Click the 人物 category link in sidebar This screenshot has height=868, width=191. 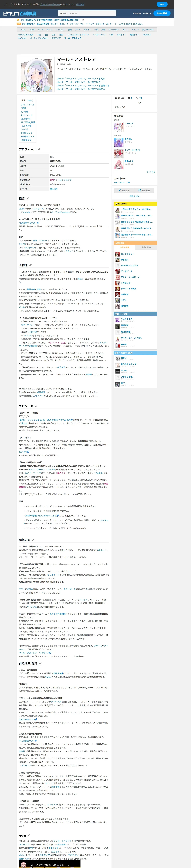(x=128, y=182)
